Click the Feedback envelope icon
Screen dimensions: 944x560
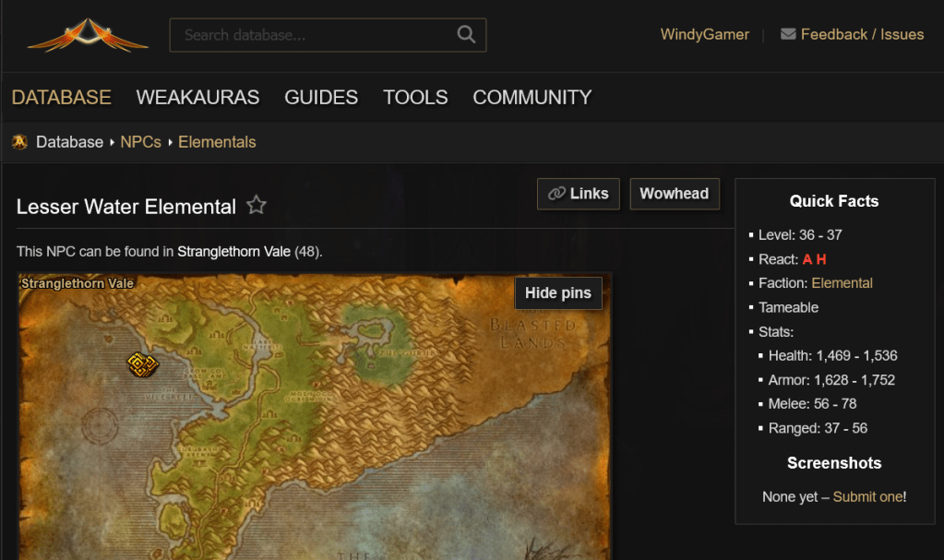click(x=788, y=34)
